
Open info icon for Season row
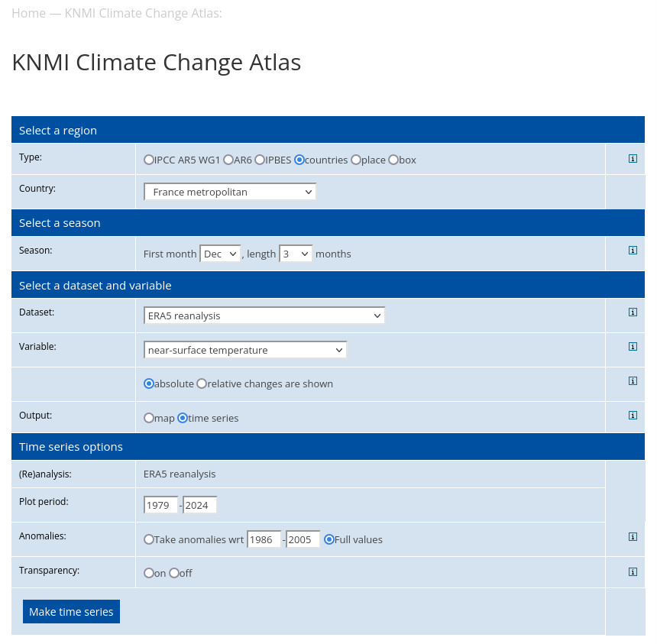(x=633, y=250)
